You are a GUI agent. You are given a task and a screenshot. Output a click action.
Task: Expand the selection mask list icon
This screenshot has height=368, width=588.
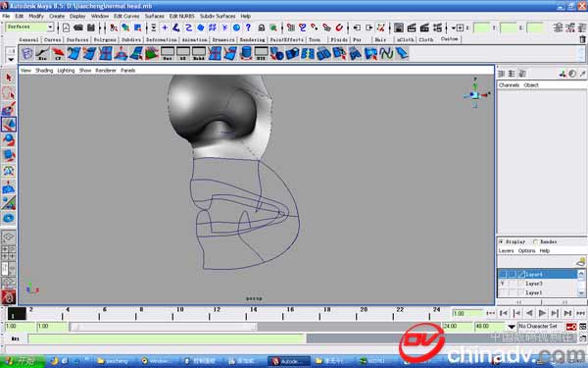154,27
